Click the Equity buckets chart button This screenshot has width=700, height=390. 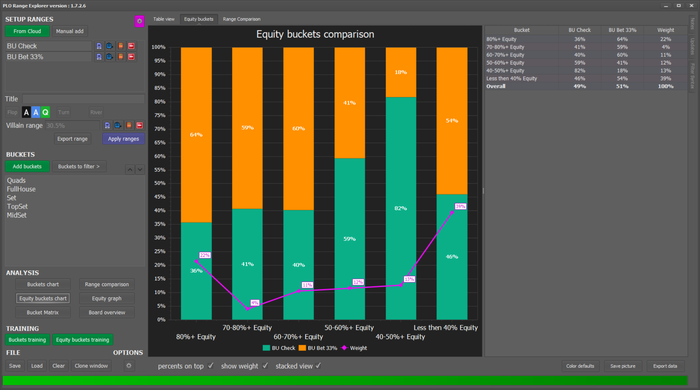click(43, 299)
